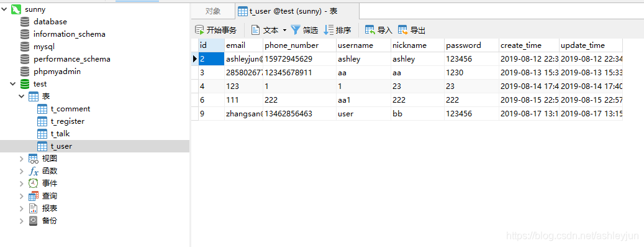Click the t_talk table icon
Screen dimensions: 644x247
click(42, 134)
